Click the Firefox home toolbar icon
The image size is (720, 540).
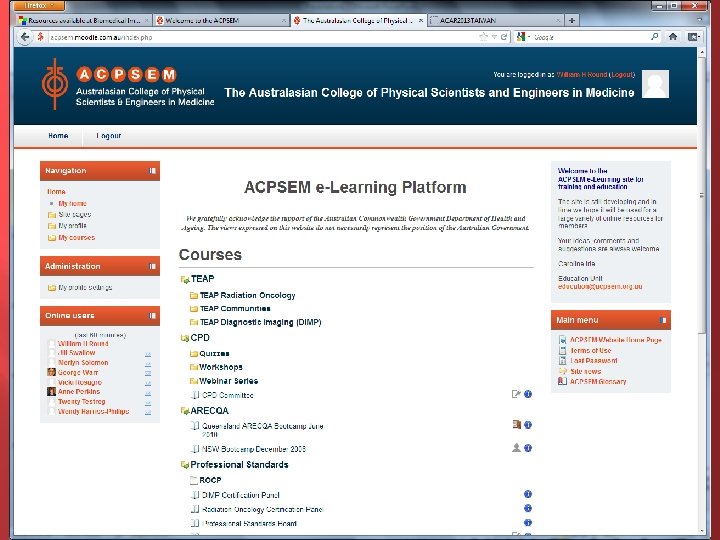(x=673, y=37)
